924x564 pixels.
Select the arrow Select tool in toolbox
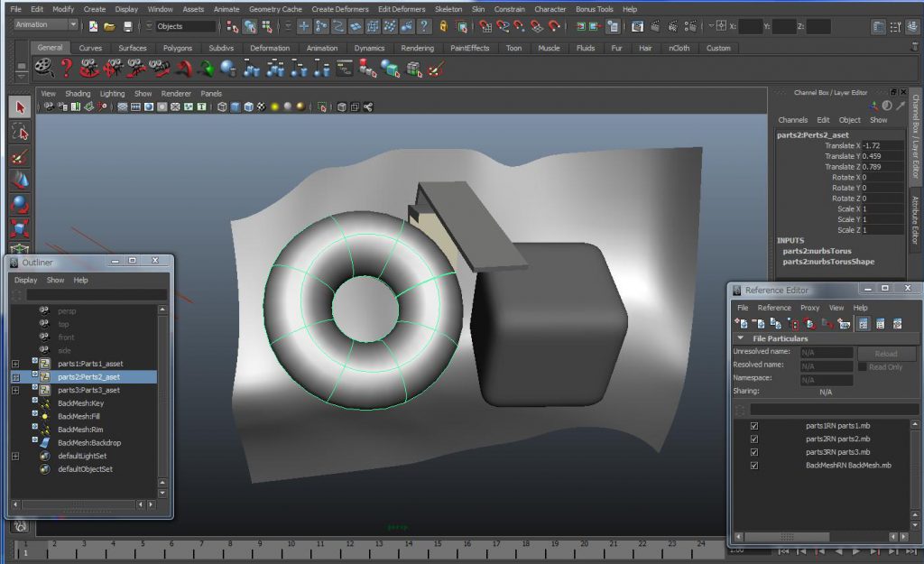[20, 107]
